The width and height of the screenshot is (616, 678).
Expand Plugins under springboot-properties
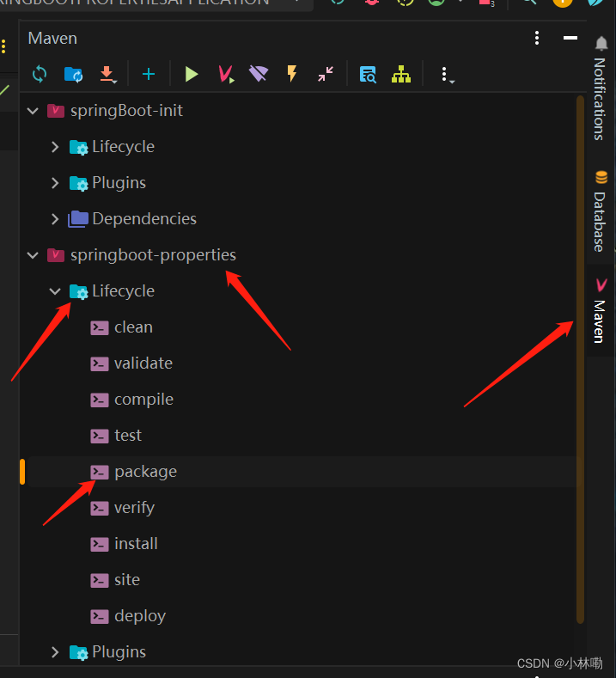(x=55, y=652)
